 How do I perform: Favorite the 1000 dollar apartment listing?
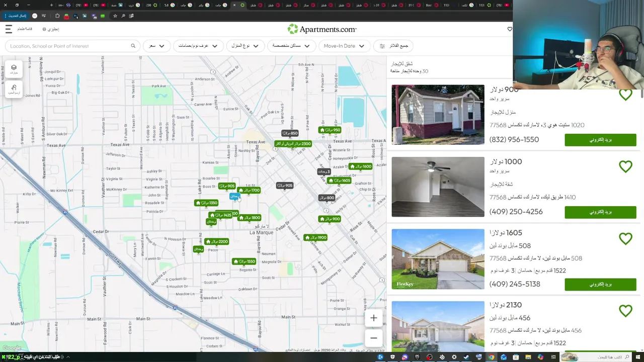coord(625,166)
